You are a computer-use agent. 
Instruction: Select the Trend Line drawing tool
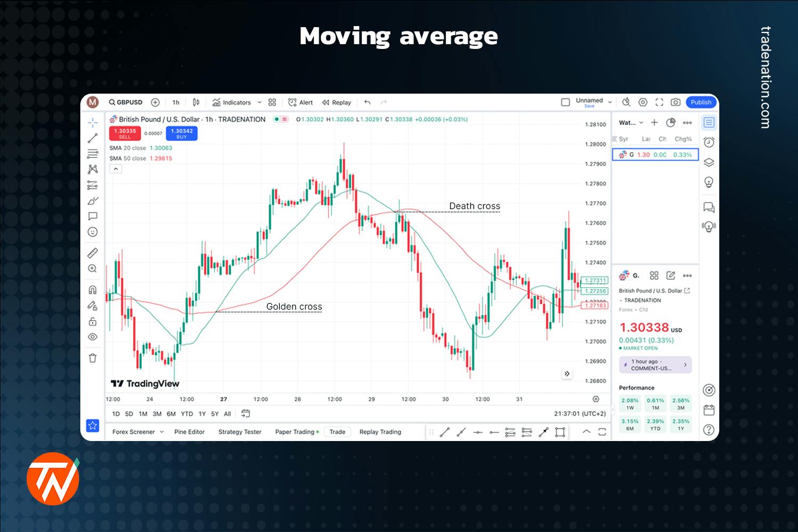[93, 137]
